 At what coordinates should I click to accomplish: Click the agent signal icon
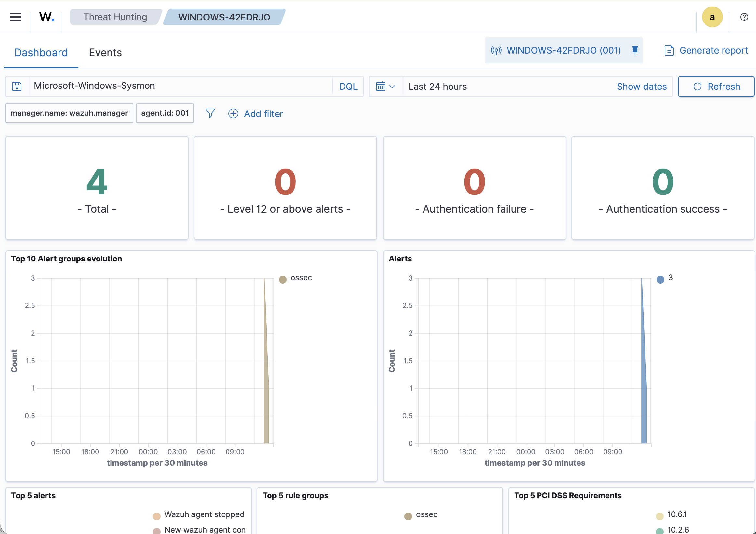coord(496,50)
